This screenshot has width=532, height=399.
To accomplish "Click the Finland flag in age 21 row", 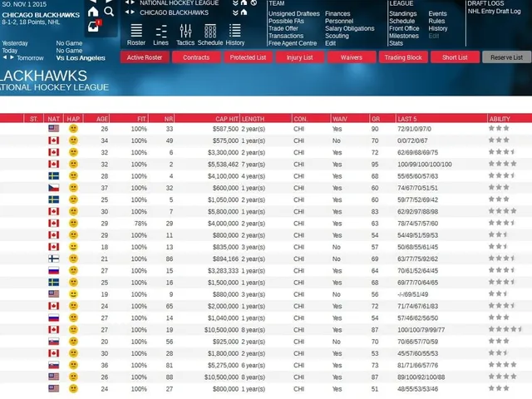I will [x=53, y=259].
